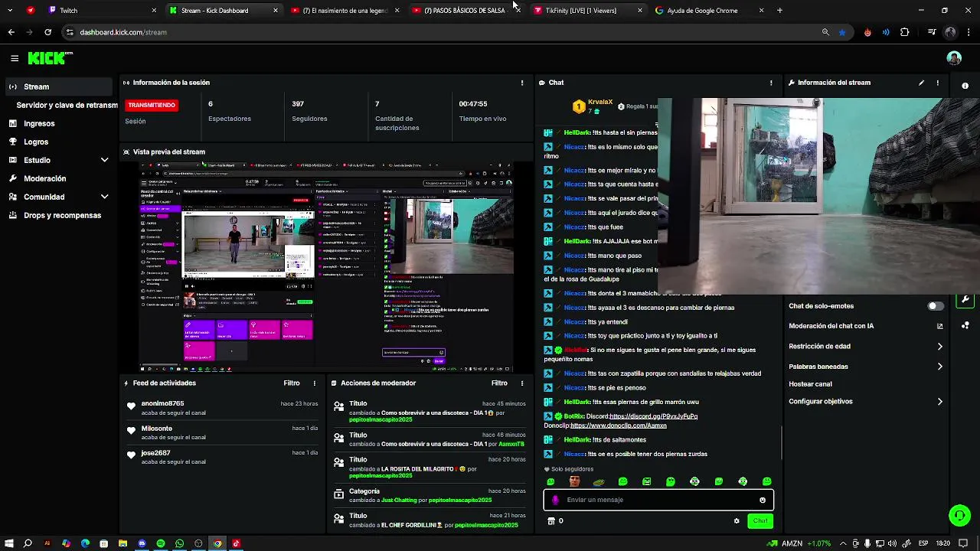Screen dimensions: 980x551
Task: Click the wrench icon in the right side strip
Action: 965,300
